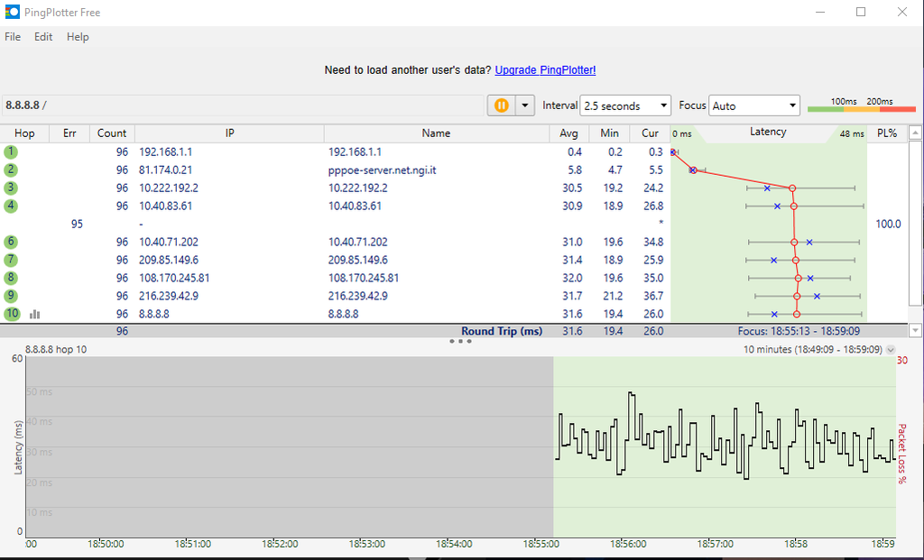
Task: Maximize the PingPlotter window
Action: tap(861, 12)
